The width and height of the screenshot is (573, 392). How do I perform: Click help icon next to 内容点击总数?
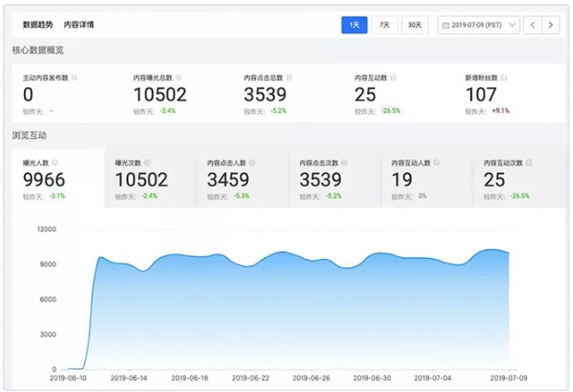click(289, 78)
